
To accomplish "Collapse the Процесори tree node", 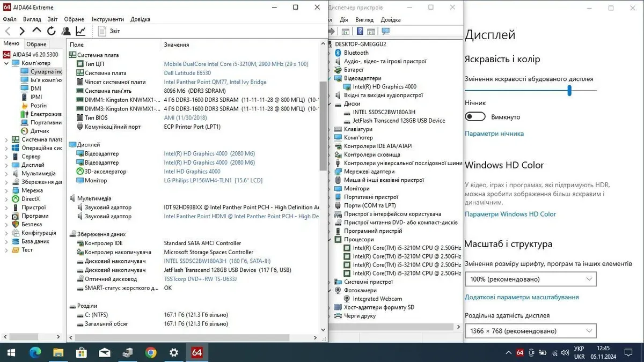I will point(331,239).
